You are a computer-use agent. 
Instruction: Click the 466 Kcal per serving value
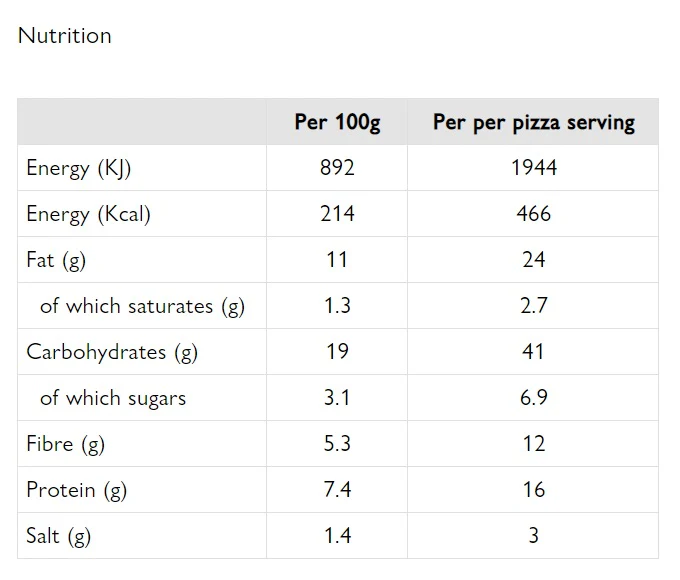point(533,214)
